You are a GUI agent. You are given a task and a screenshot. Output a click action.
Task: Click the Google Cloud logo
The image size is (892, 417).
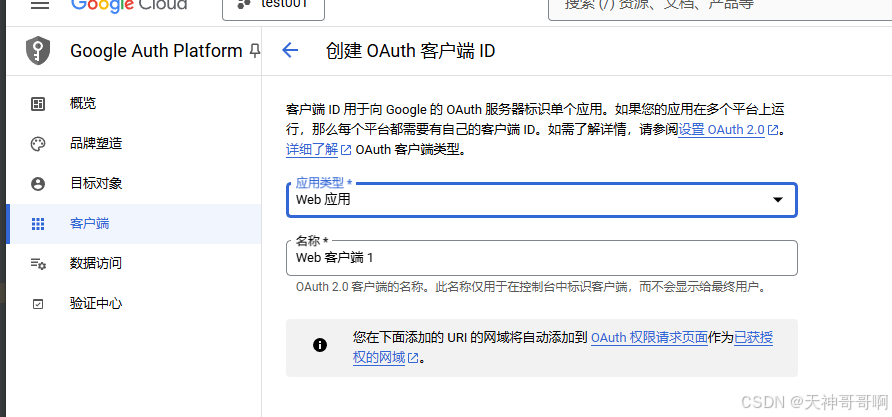(129, 5)
